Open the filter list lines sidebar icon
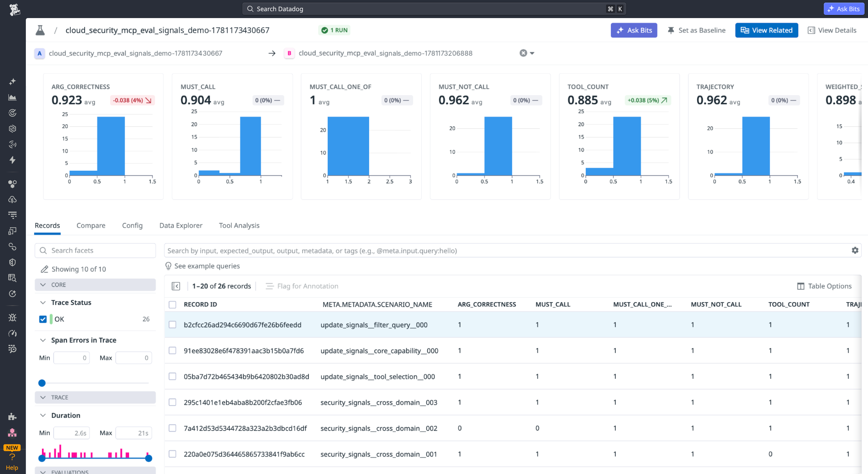Viewport: 868px width, 474px height. (12, 215)
